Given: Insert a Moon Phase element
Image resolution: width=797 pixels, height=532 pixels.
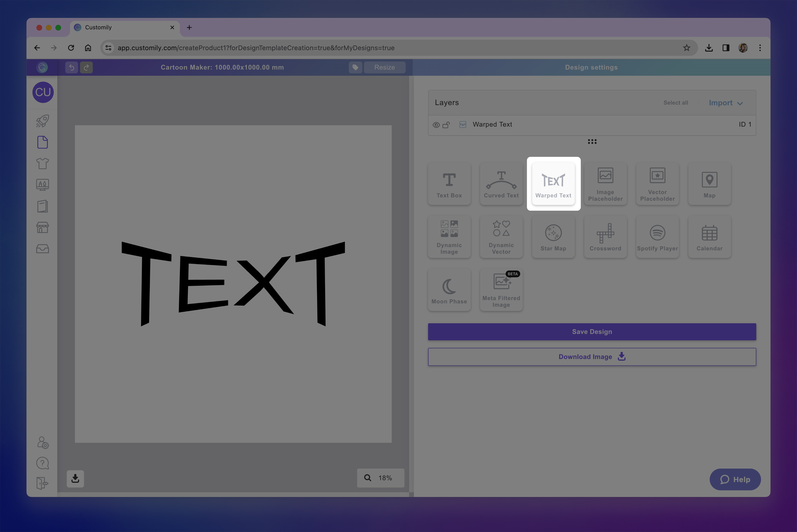Looking at the screenshot, I should [x=449, y=290].
